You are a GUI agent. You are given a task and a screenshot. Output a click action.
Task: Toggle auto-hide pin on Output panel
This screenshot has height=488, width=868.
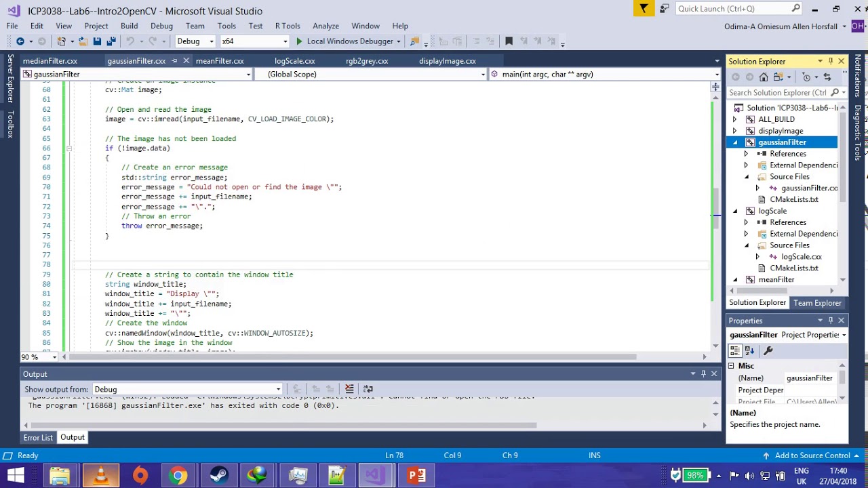coord(703,373)
